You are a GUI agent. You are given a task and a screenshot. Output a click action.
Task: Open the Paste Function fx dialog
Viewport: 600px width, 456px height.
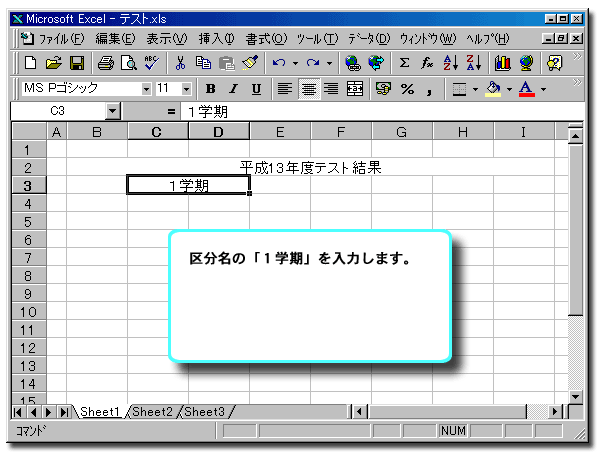pos(427,63)
